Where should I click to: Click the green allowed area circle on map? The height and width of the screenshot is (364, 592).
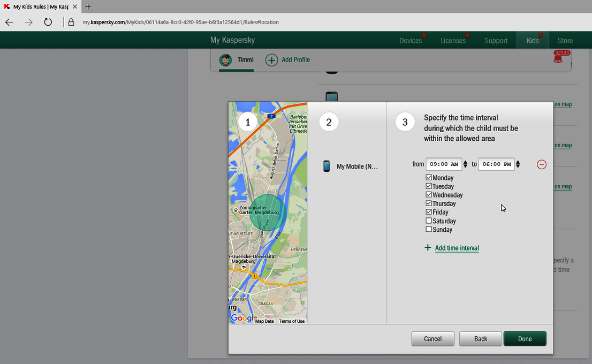pos(268,213)
